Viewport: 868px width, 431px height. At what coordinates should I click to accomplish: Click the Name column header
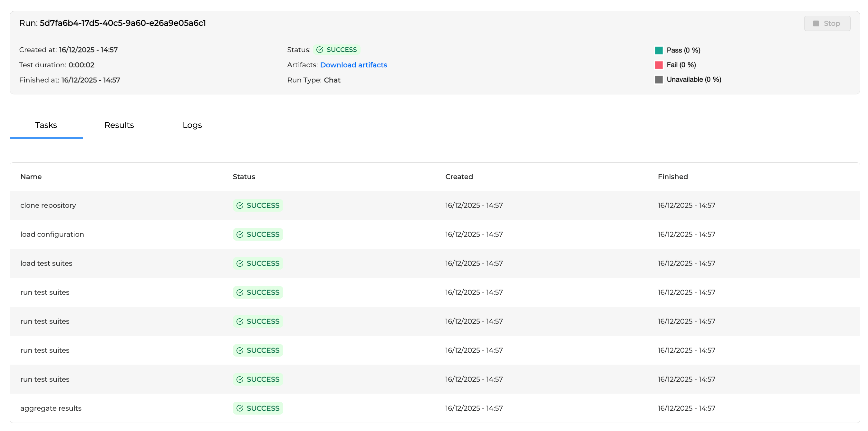(31, 177)
